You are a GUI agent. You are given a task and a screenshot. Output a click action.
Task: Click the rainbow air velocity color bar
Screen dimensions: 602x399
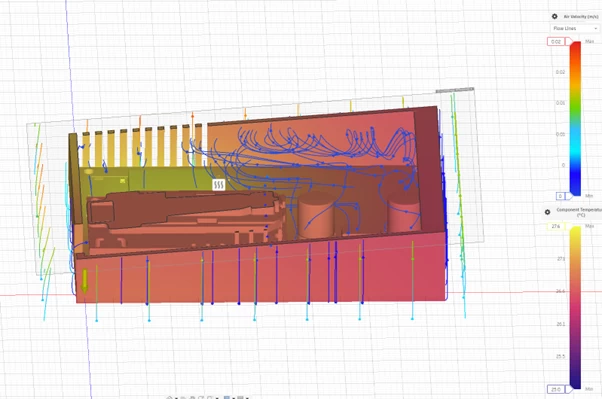coord(575,119)
